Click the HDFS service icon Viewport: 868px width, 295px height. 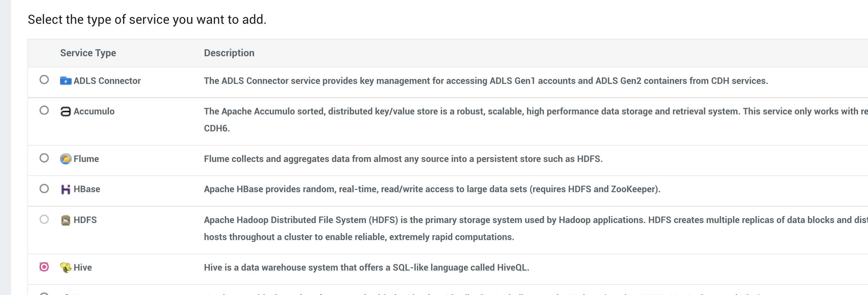pyautogui.click(x=66, y=220)
